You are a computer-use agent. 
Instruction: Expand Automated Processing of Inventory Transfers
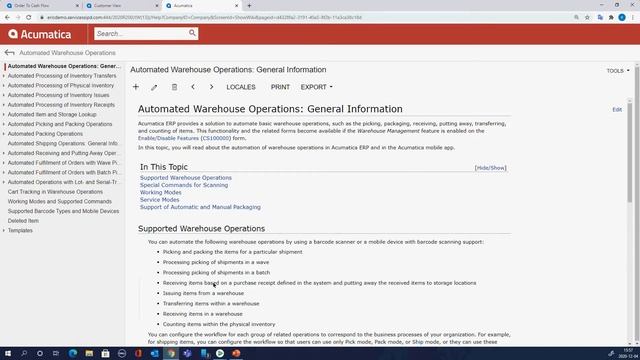tap(4, 76)
